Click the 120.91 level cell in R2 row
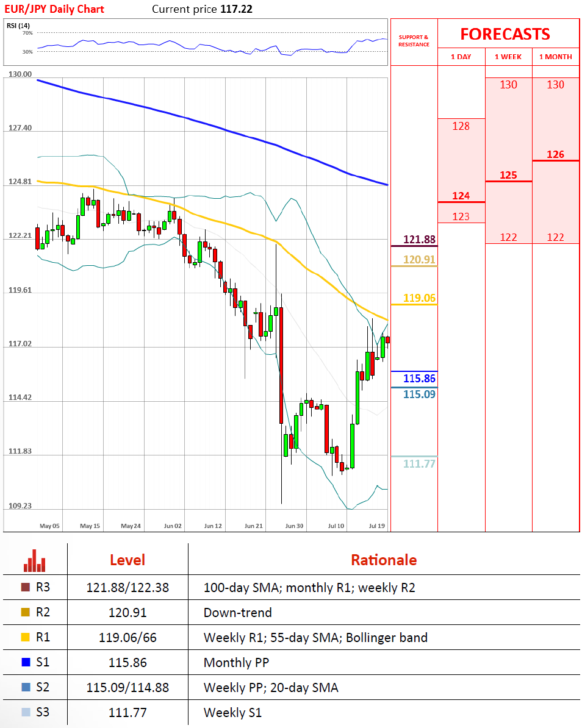Viewport: 582px width, 728px height. click(x=128, y=613)
